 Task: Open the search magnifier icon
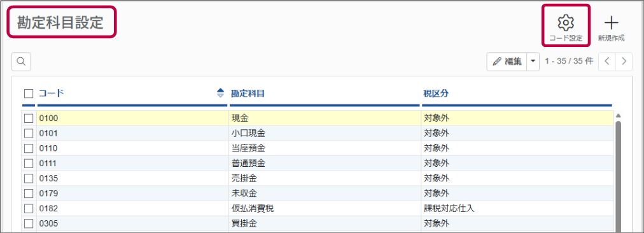pos(21,62)
